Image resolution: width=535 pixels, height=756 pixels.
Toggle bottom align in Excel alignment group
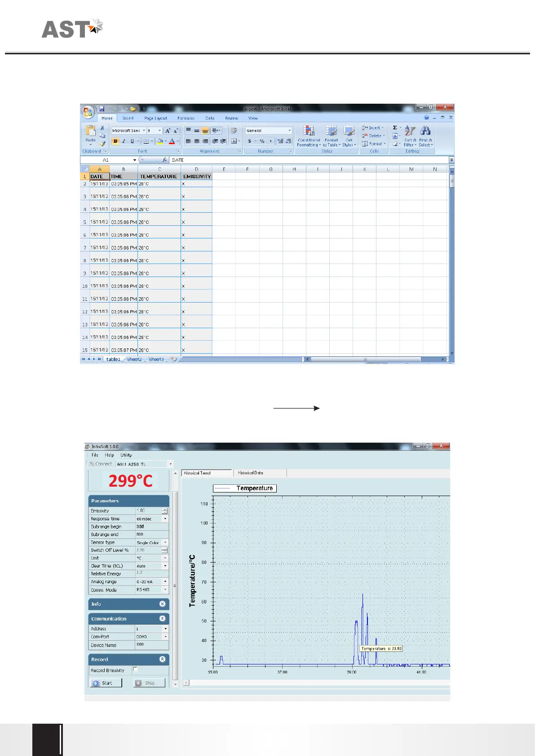205,131
